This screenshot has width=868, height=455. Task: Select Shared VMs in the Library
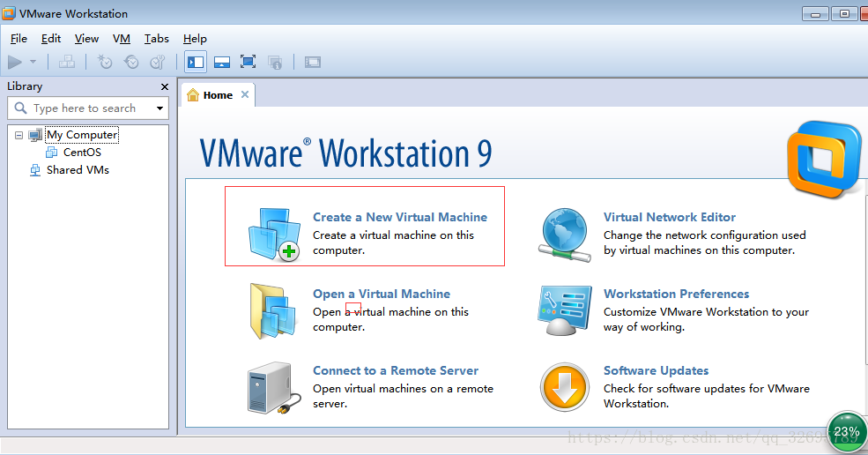coord(78,169)
